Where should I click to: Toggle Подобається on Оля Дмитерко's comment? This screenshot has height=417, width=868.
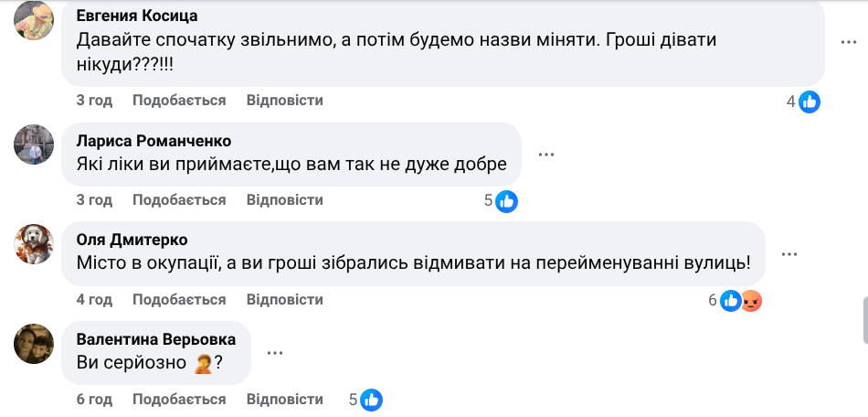pyautogui.click(x=179, y=300)
